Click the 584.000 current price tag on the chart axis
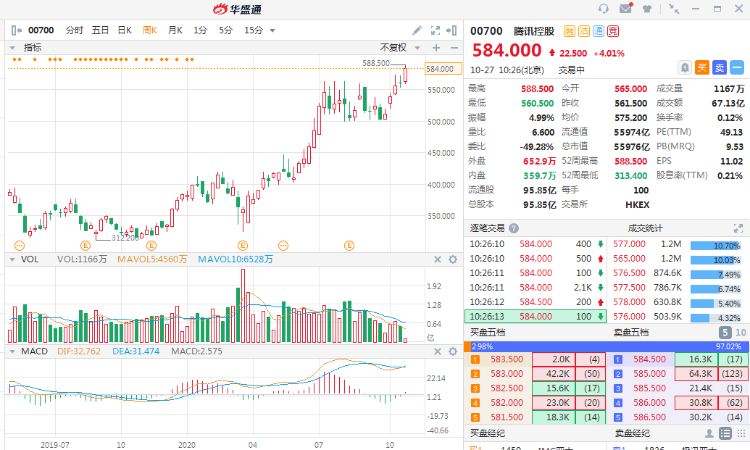The height and width of the screenshot is (450, 750). (x=443, y=69)
